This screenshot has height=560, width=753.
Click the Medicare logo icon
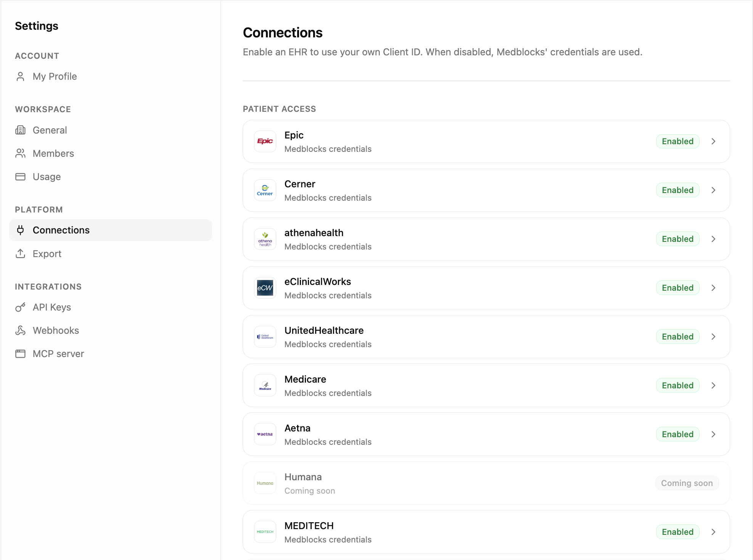coord(265,385)
